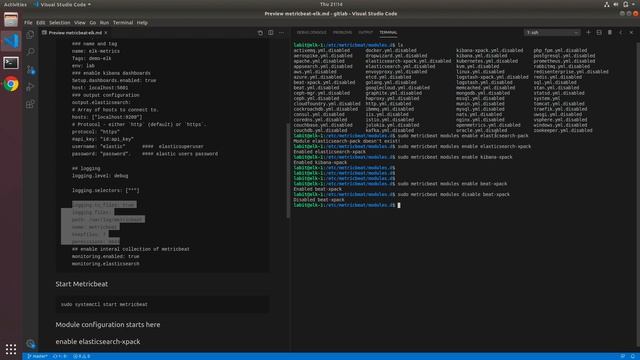Open notifications bell in the status bar
Screen dimensions: 640x360
pos(633,356)
